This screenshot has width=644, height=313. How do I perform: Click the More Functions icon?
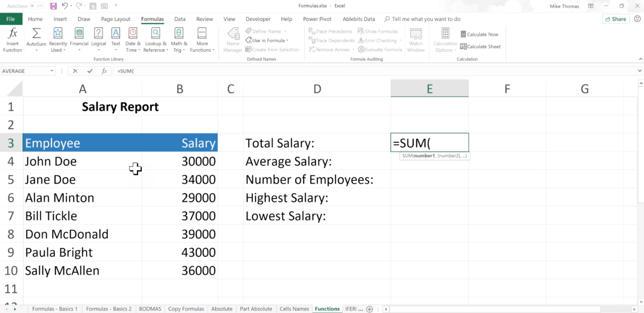point(202,39)
